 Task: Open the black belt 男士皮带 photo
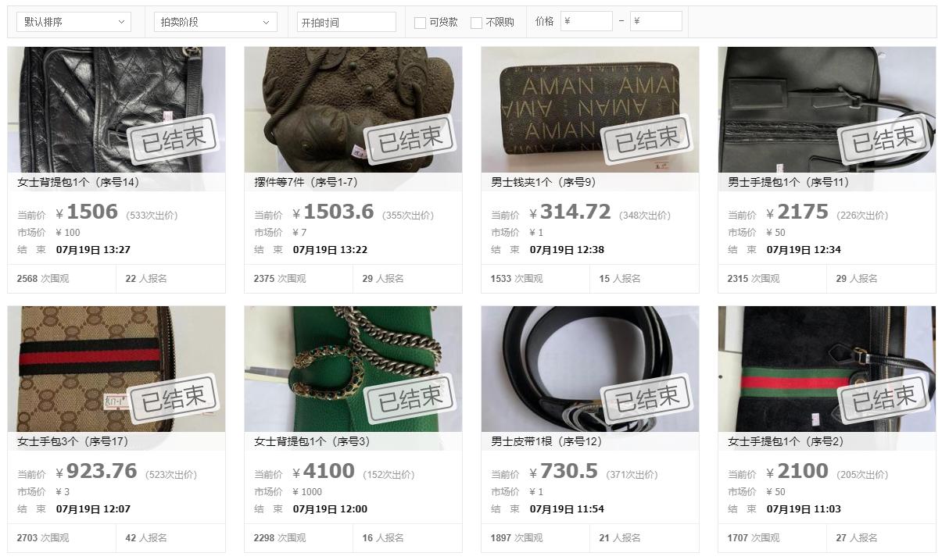coord(590,369)
